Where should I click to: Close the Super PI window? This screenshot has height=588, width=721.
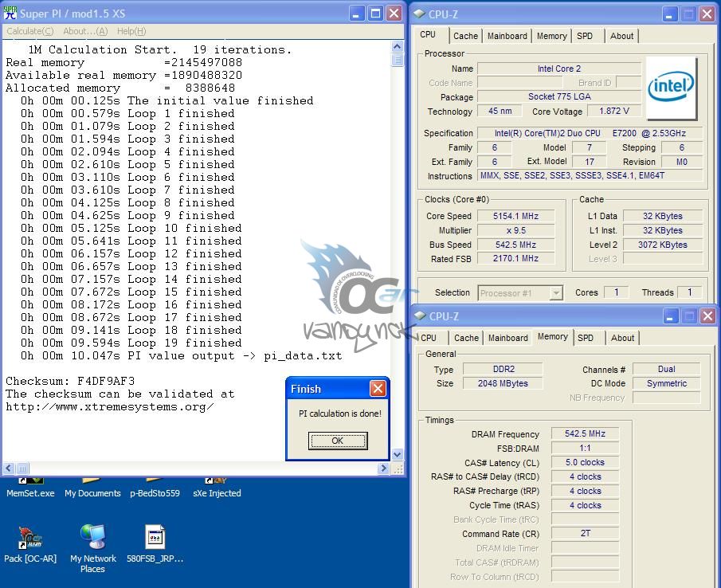tap(394, 14)
